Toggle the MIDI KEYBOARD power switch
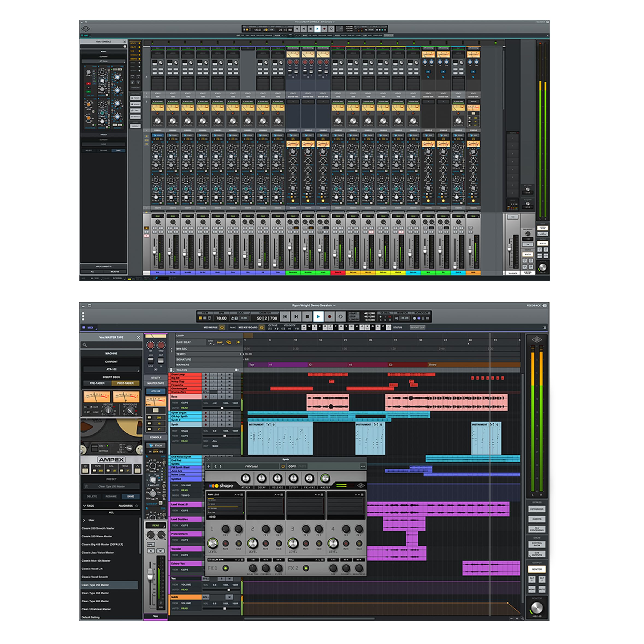The image size is (644, 644). point(262,328)
